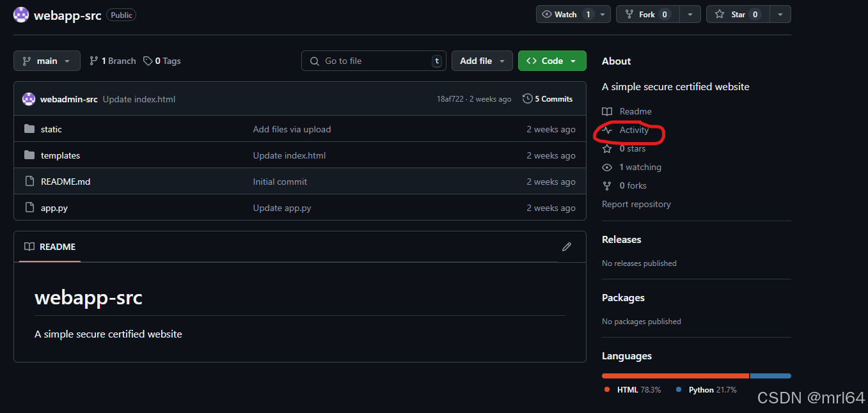Click the webadmin-src author name

(x=69, y=99)
